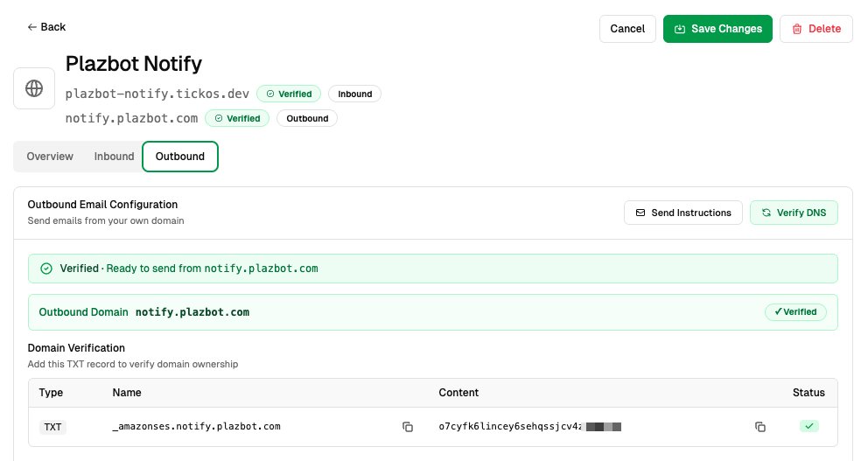Viewport: 868px width, 461px height.
Task: Click the Outbound label badge in header
Action: point(307,118)
